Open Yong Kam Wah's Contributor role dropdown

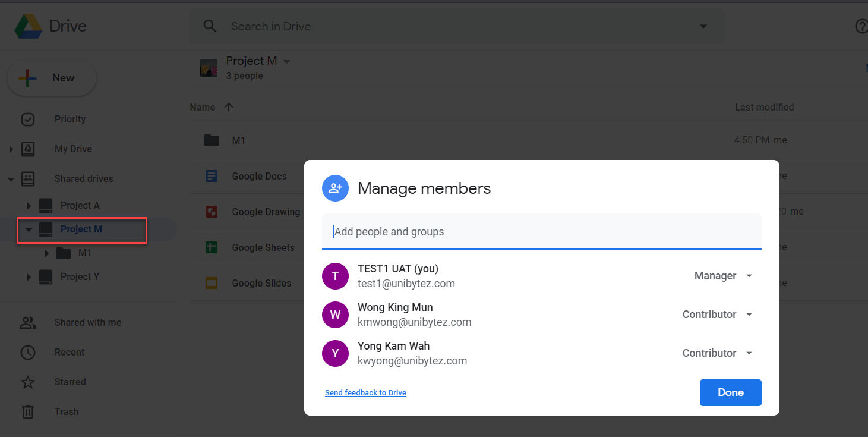749,353
